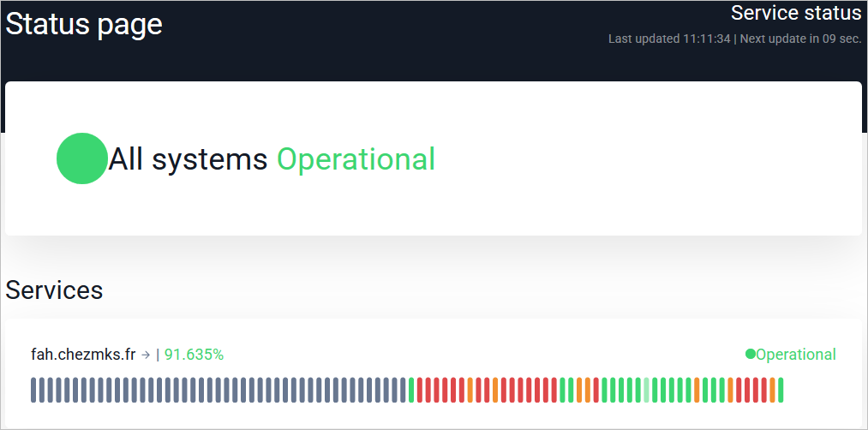Click the first red bar in uptime history
This screenshot has width=868, height=430.
[x=421, y=390]
